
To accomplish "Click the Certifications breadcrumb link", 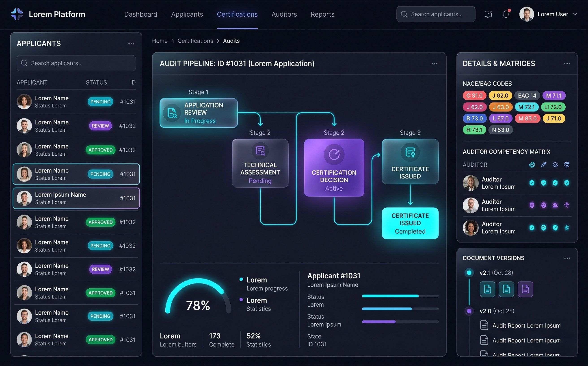I will (195, 41).
